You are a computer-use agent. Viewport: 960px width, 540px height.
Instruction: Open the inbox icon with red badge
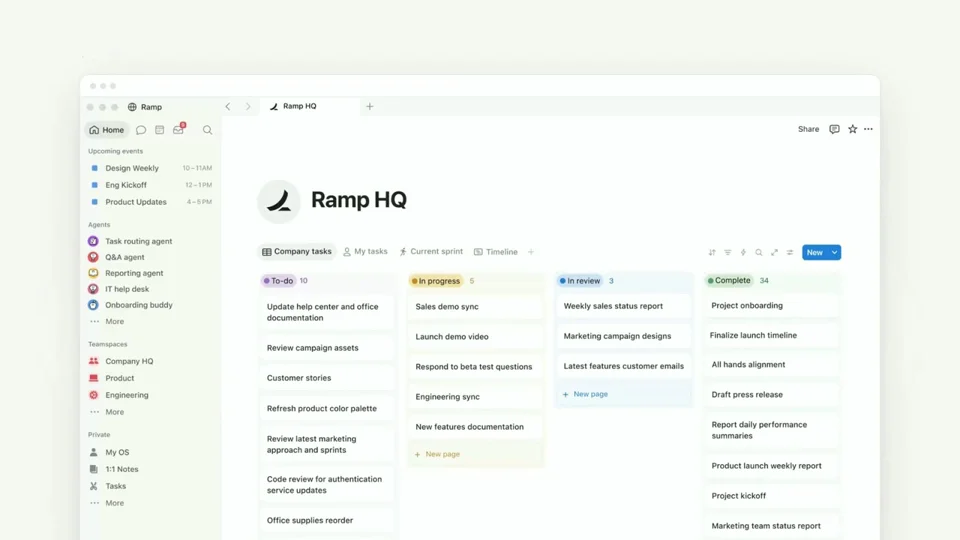(x=178, y=129)
